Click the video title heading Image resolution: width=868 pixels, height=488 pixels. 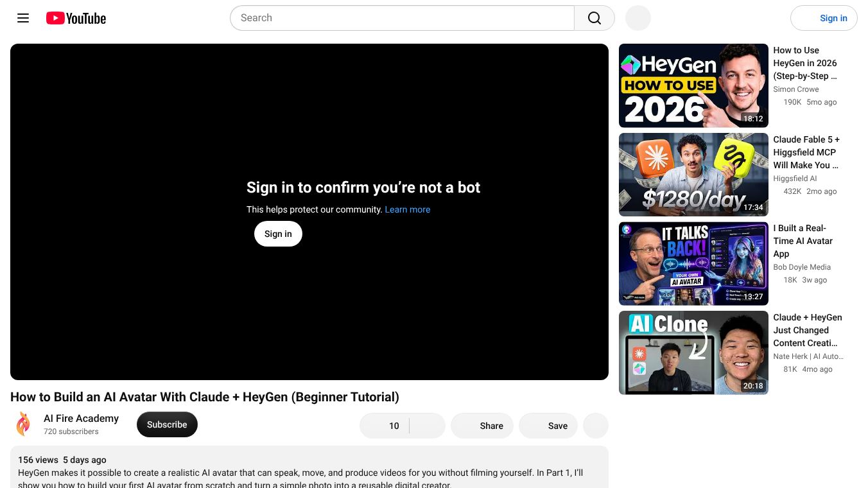click(x=205, y=397)
